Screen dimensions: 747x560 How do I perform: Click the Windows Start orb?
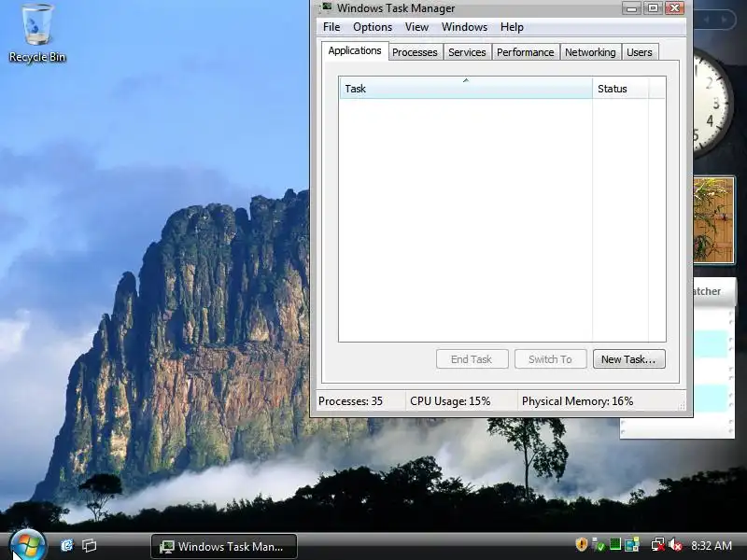click(27, 546)
